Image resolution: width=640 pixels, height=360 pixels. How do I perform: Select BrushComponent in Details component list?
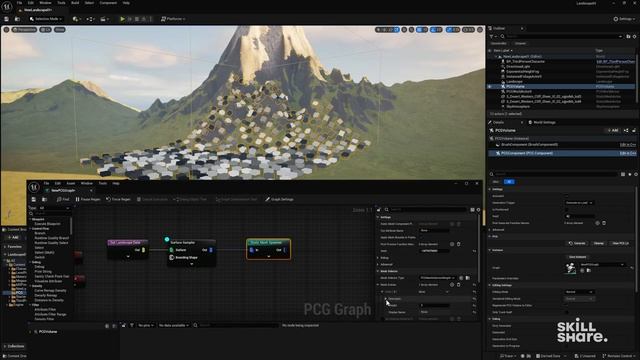click(x=561, y=144)
